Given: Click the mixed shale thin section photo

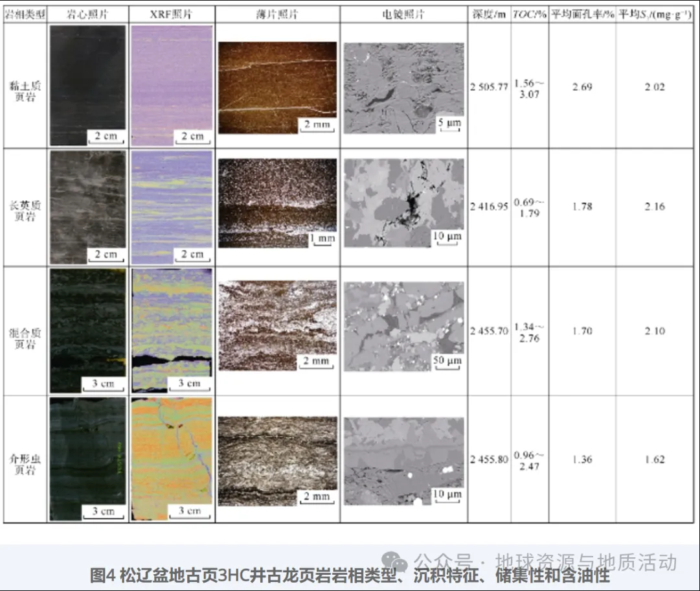Looking at the screenshot, I should click(x=277, y=325).
